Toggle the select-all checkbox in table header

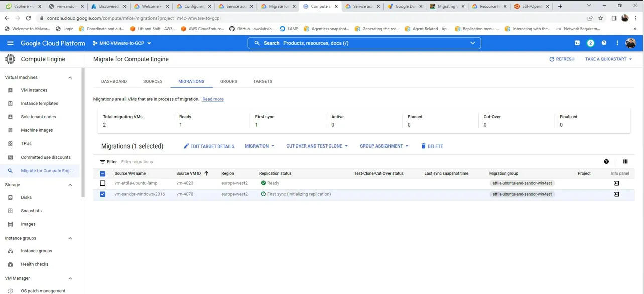pos(103,174)
